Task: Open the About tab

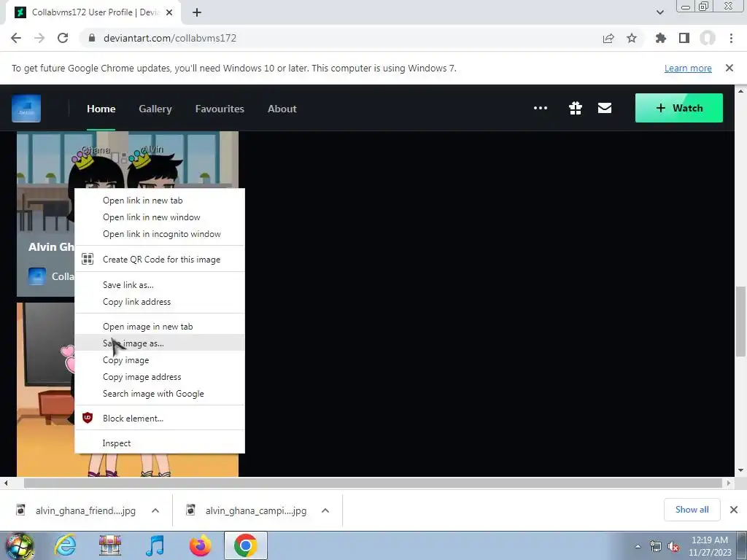Action: (x=282, y=109)
